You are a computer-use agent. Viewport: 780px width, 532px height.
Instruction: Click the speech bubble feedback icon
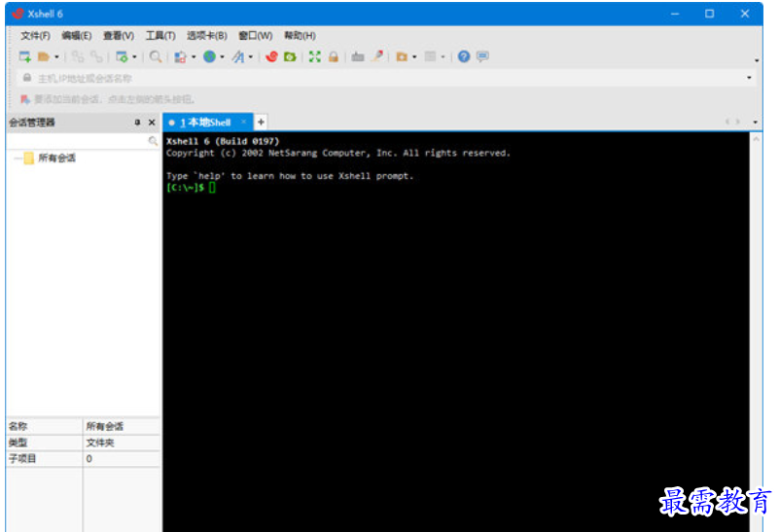coord(482,57)
